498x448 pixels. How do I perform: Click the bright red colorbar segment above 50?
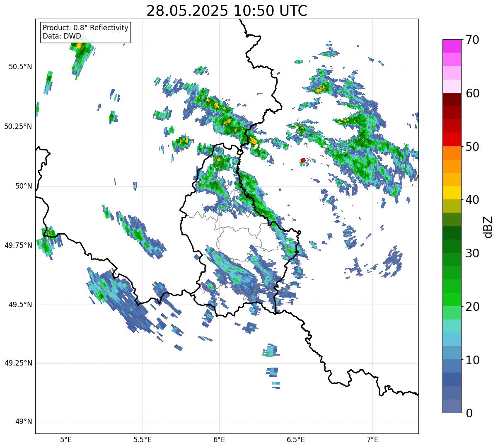point(452,139)
